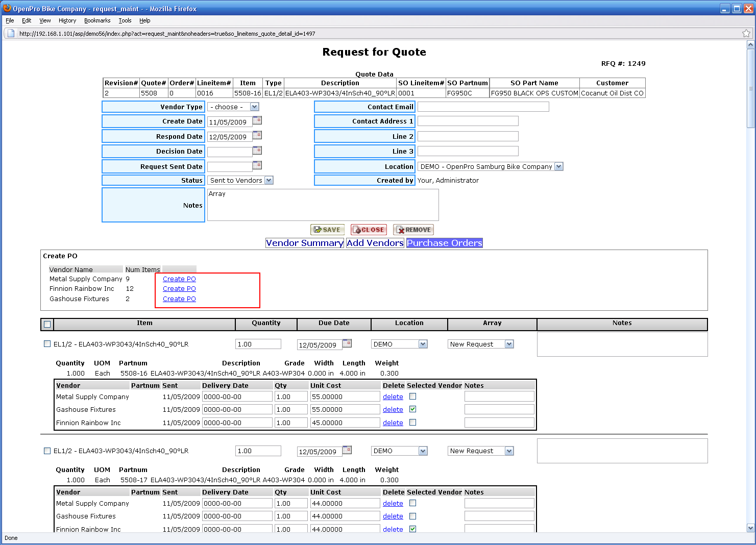Toggle the select-all checkbox in Item header
Viewport: 756px width, 545px height.
47,325
